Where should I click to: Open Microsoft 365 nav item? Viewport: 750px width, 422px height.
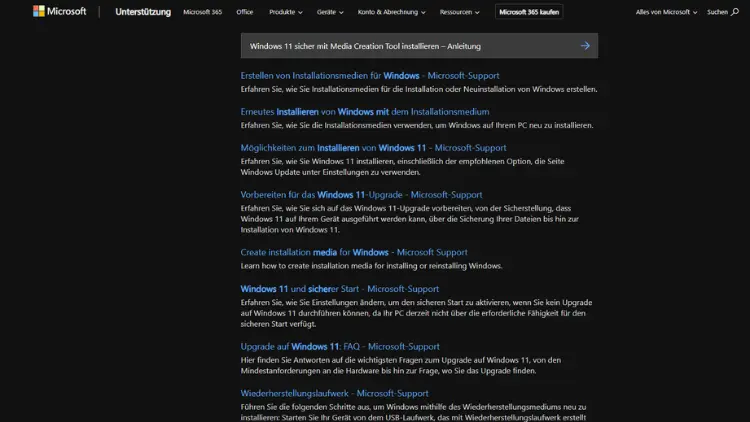202,12
